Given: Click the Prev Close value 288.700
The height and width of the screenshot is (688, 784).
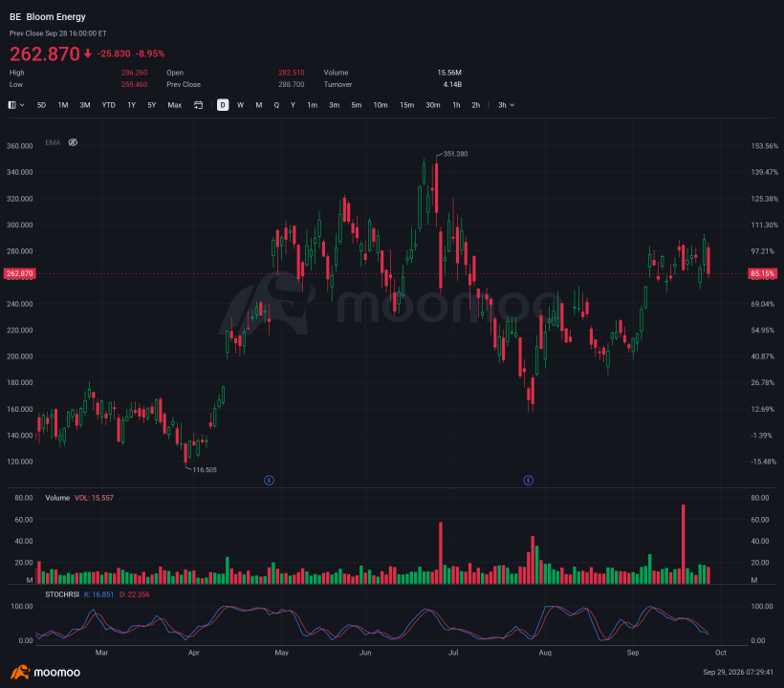Looking at the screenshot, I should click(292, 84).
